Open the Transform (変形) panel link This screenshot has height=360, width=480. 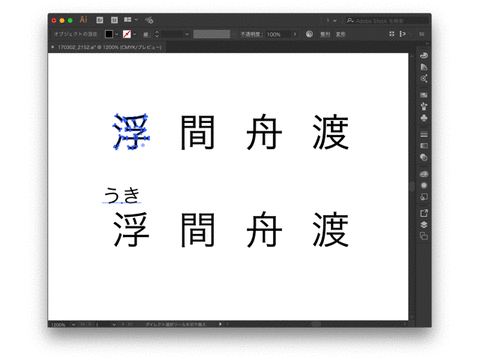point(340,34)
